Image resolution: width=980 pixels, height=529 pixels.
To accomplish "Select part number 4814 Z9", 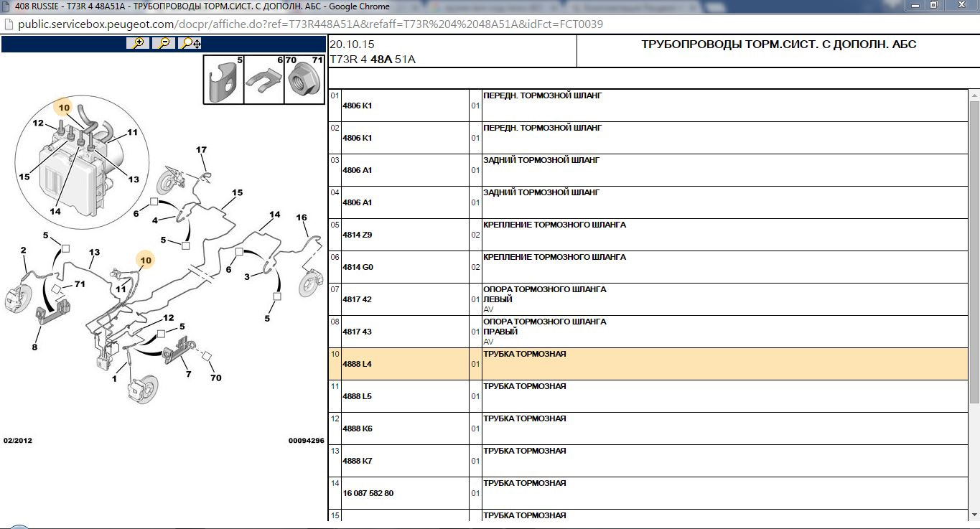I will coord(358,235).
